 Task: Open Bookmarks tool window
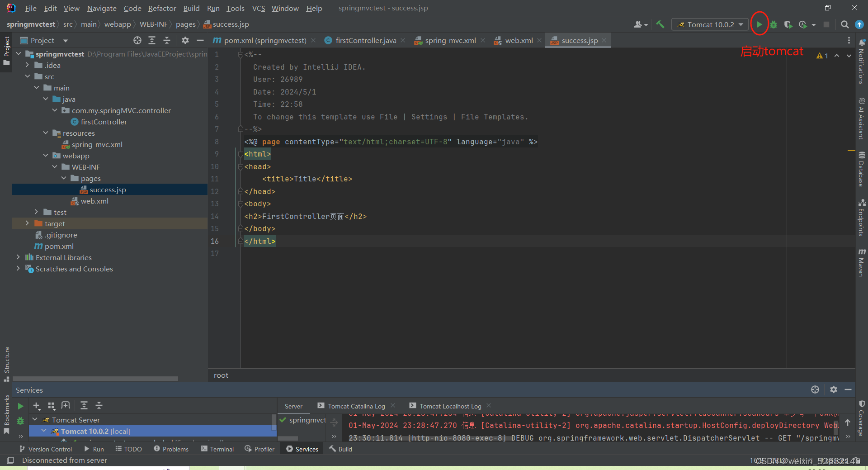(x=6, y=414)
